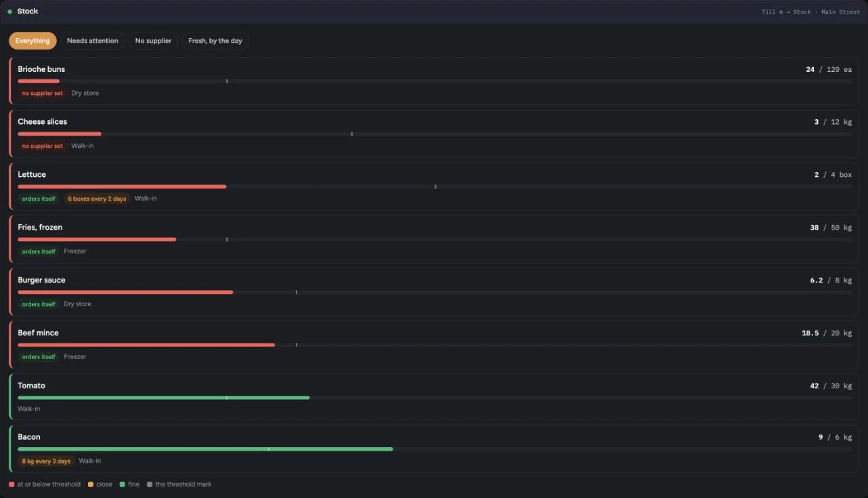The width and height of the screenshot is (868, 498).
Task: Switch to Needs attention filter
Action: point(92,41)
